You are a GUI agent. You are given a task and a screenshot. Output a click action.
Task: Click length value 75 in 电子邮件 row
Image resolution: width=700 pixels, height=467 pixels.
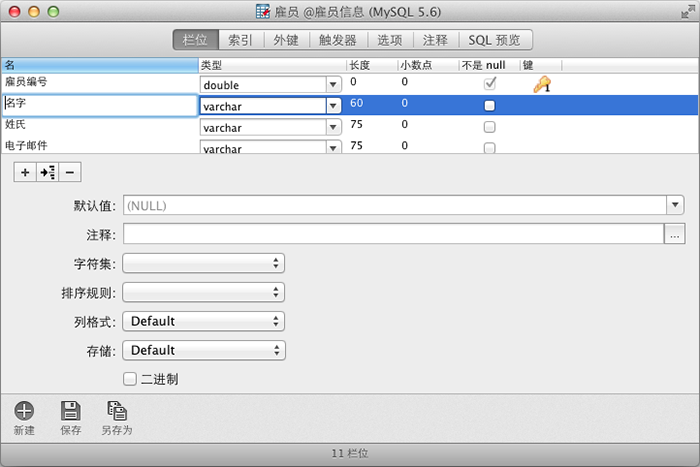point(356,146)
